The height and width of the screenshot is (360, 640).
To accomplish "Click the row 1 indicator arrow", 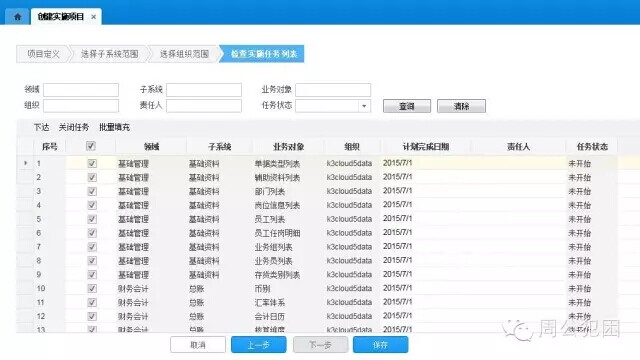I will (25, 163).
